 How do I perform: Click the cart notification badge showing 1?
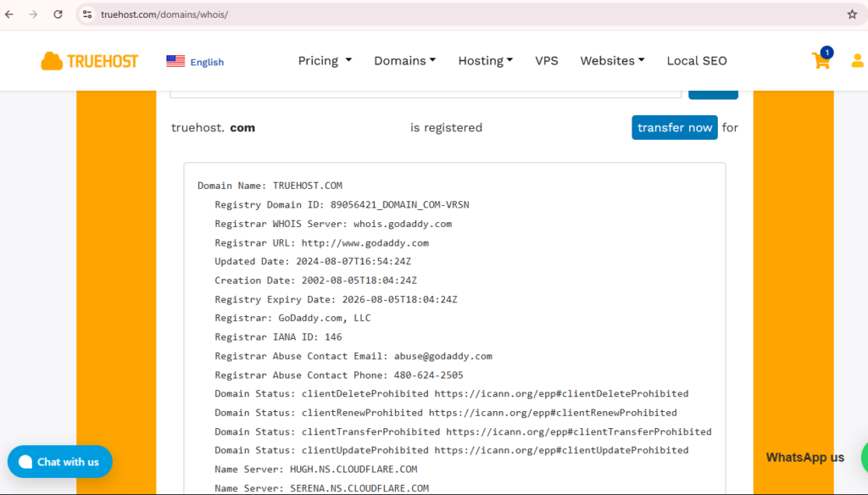point(826,52)
